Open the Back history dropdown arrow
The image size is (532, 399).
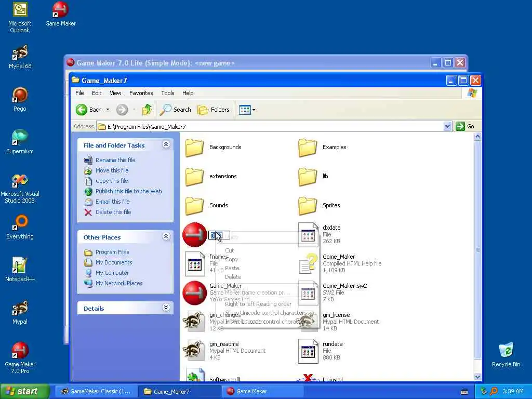click(108, 110)
